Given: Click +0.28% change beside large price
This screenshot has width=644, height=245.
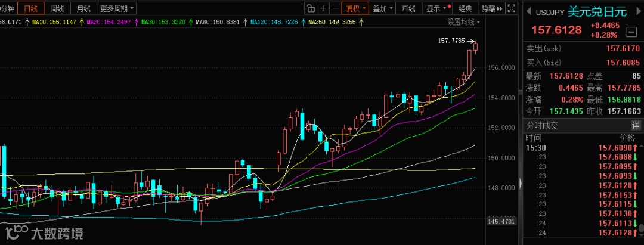Looking at the screenshot, I should pyautogui.click(x=603, y=35).
